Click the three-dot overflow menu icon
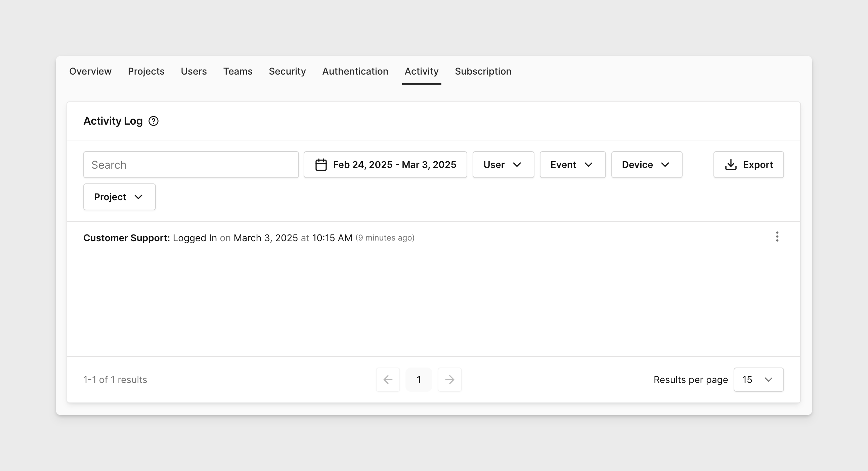 coord(777,237)
